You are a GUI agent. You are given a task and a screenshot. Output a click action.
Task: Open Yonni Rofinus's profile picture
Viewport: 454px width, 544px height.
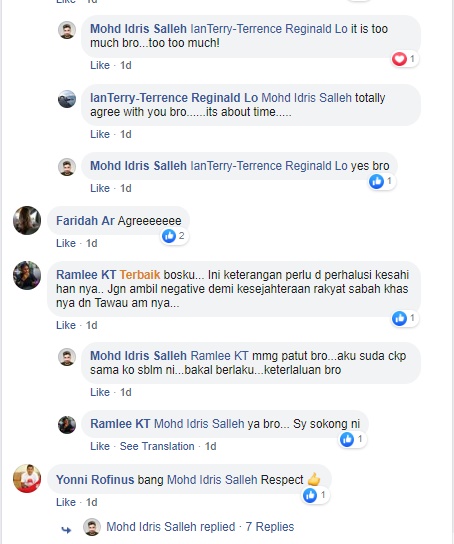point(27,478)
